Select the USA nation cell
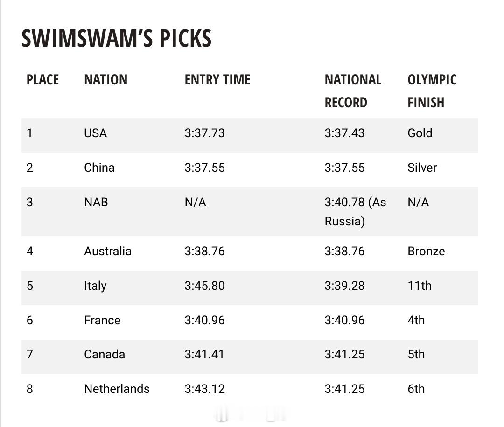Viewport: 504px width, 427px height. click(x=96, y=133)
